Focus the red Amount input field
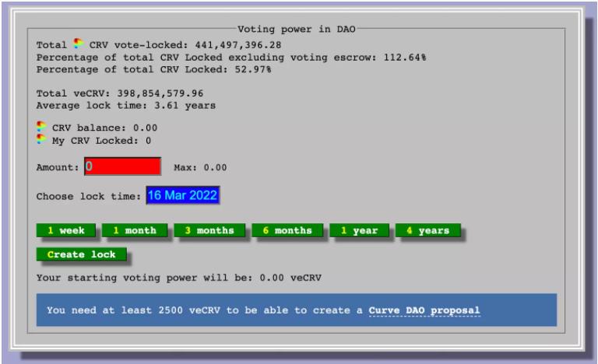This screenshot has height=364, width=598. 121,166
